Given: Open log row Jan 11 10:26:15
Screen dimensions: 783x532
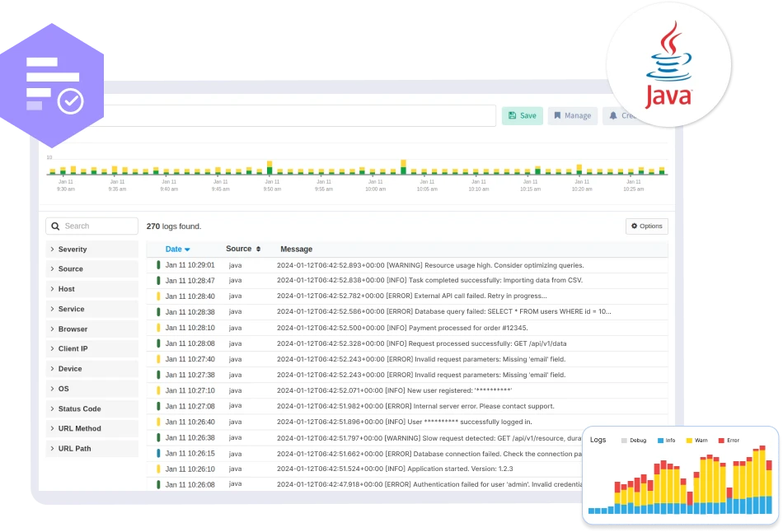Looking at the screenshot, I should click(364, 454).
